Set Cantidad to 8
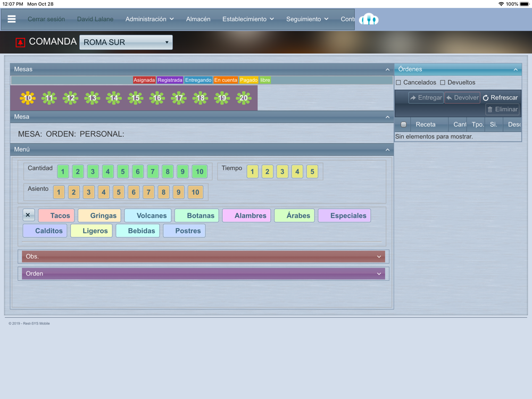532x399 pixels. [168, 172]
